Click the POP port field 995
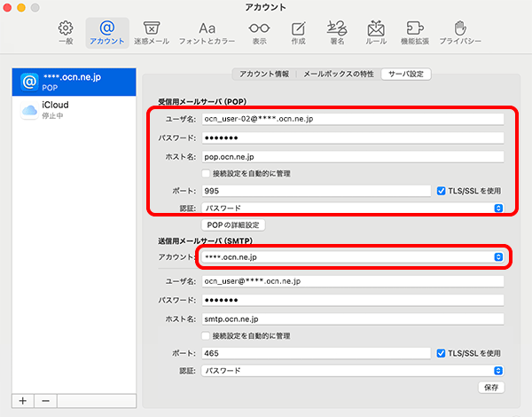This screenshot has height=417, width=532. point(317,191)
